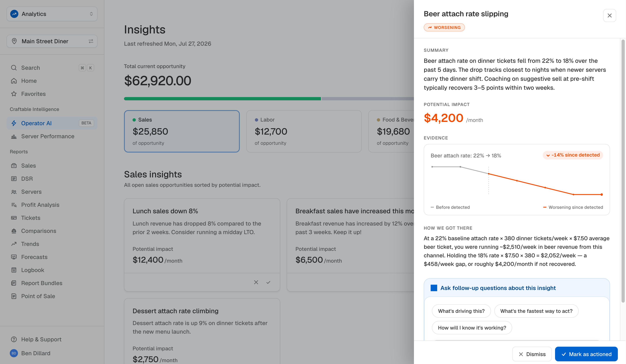Click the -14% since detected badge
626x364 pixels.
click(x=573, y=155)
